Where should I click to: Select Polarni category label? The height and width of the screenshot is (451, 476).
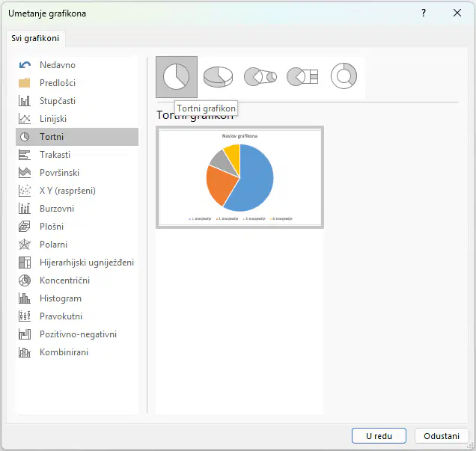53,244
